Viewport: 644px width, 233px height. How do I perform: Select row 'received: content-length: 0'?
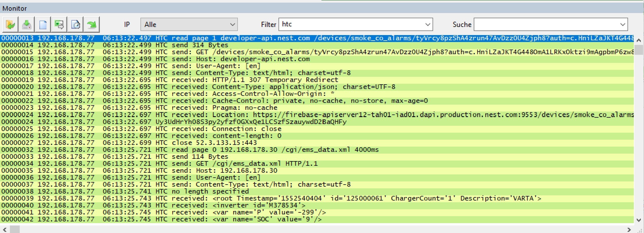[317, 136]
